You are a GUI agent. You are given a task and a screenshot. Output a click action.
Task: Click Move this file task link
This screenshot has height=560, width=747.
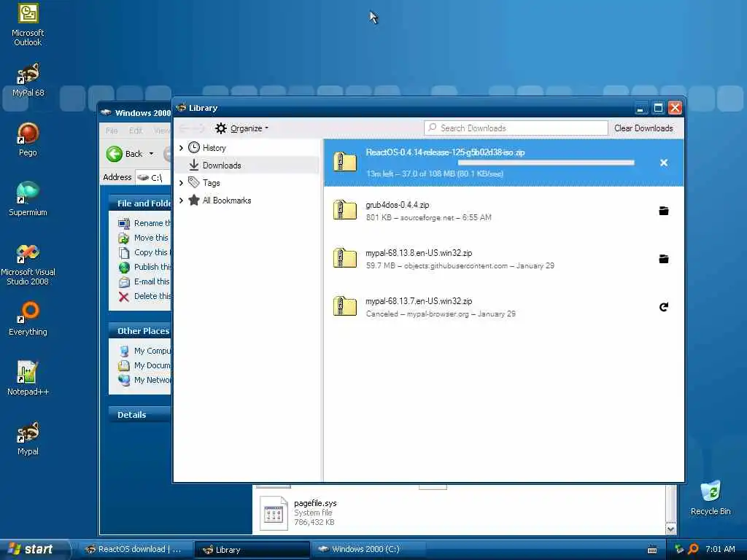[x=145, y=238]
